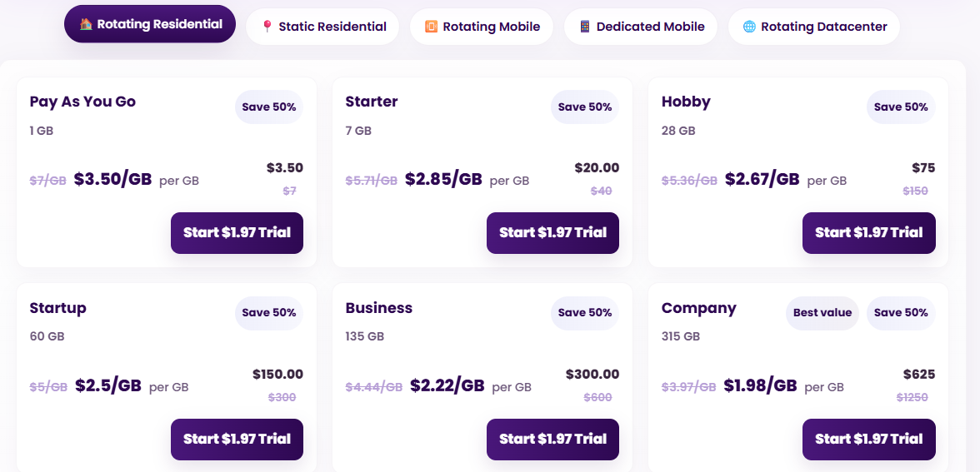Start the Company plan trial
The image size is (980, 472).
click(x=868, y=440)
